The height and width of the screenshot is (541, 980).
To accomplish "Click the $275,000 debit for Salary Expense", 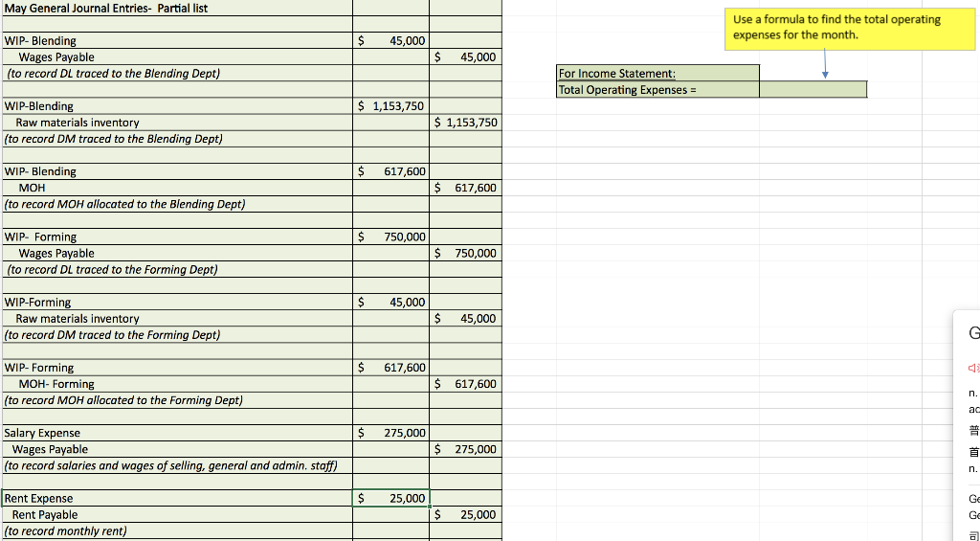I will pyautogui.click(x=391, y=433).
